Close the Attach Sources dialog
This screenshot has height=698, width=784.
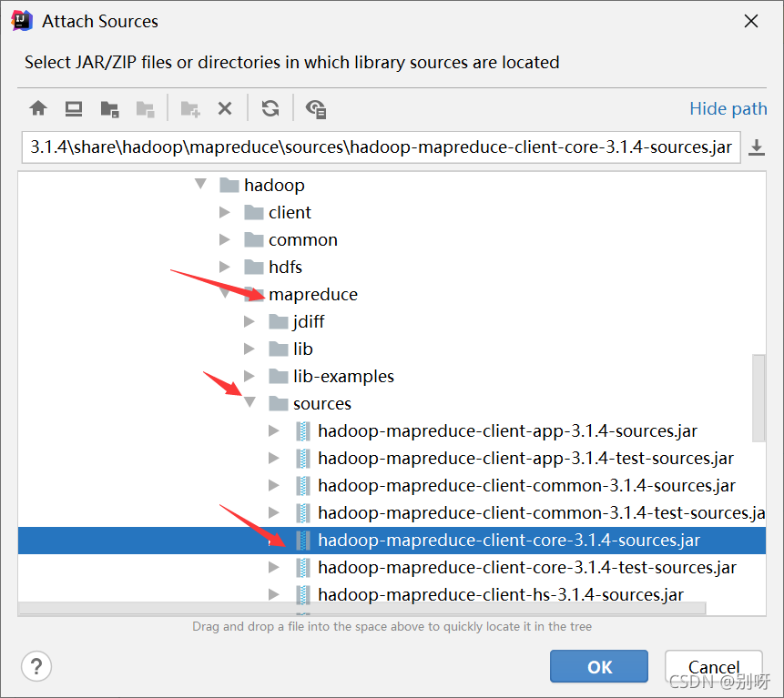[x=751, y=21]
